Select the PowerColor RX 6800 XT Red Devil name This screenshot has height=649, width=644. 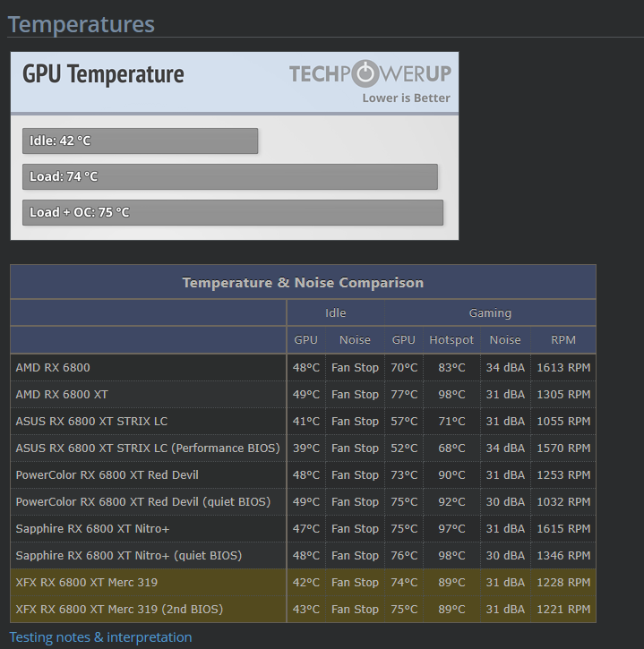coord(107,475)
